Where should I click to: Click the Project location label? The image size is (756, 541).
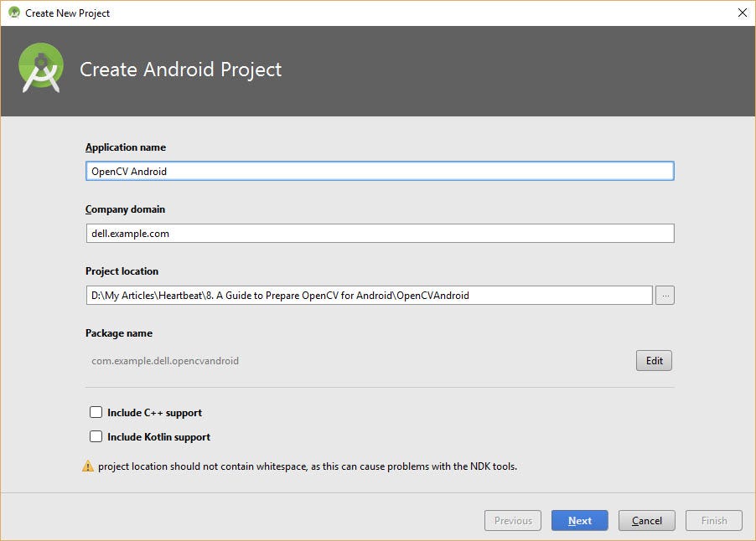point(122,271)
